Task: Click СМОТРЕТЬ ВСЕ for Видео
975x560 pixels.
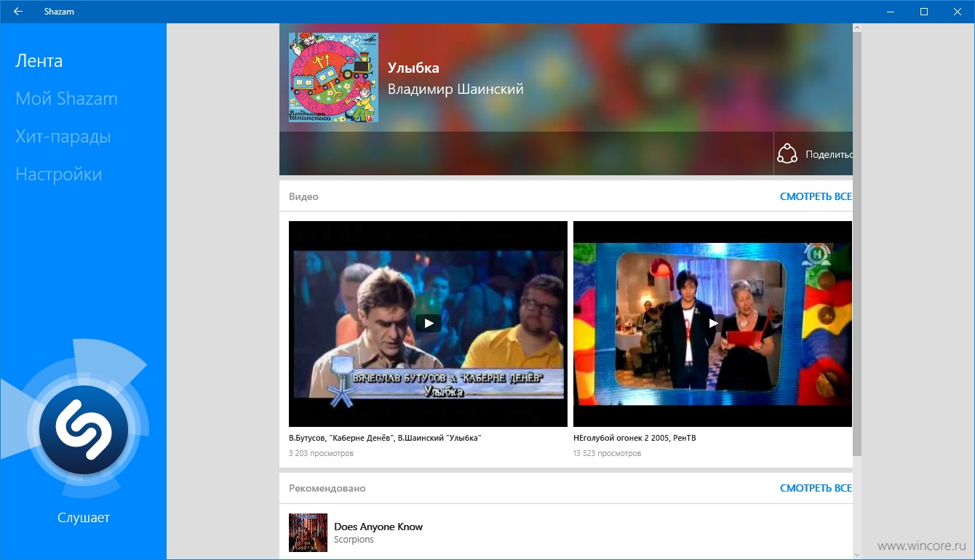Action: 816,196
